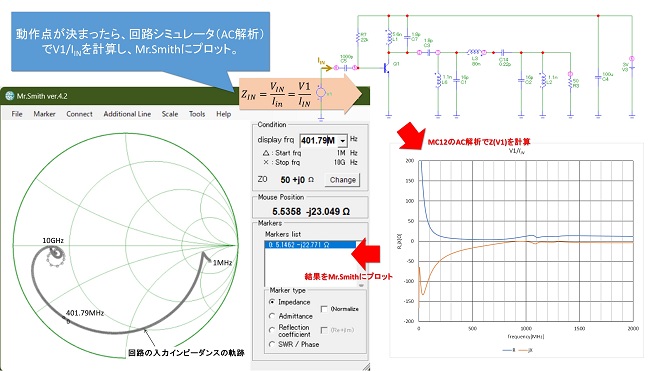Choose SWR / Phase marker type
Viewport: 660px width, 371px height.
(272, 344)
